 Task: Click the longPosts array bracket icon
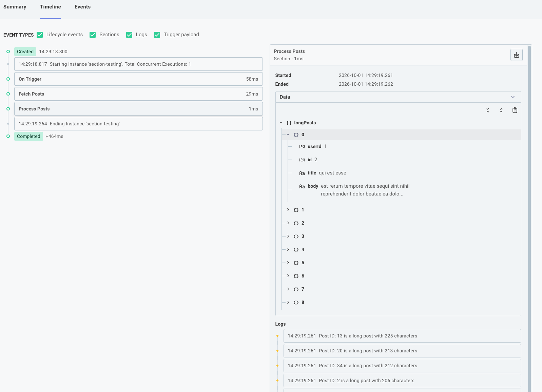pyautogui.click(x=289, y=123)
